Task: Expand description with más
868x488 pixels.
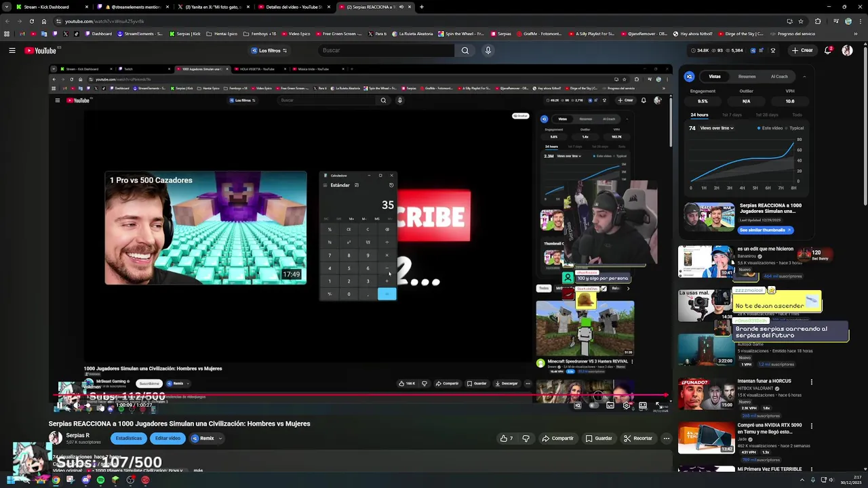Action: [x=198, y=470]
